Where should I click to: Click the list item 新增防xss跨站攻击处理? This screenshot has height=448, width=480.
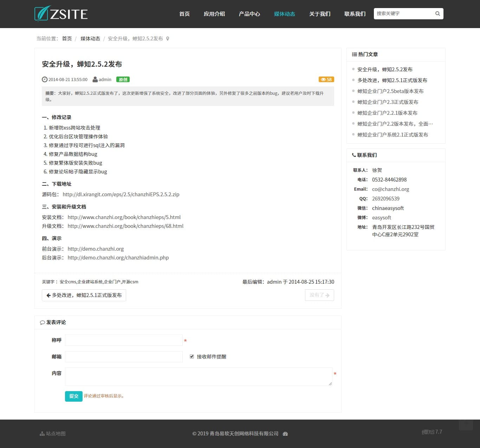point(74,128)
